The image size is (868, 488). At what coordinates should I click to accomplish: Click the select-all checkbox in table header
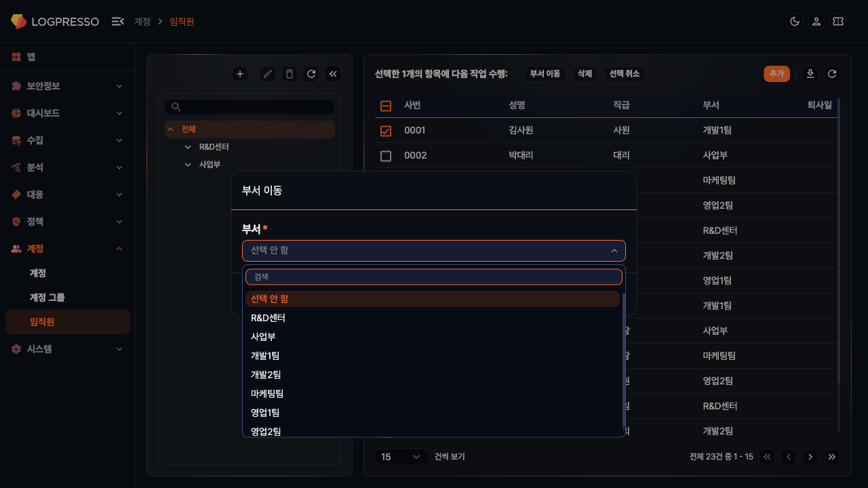coord(386,105)
